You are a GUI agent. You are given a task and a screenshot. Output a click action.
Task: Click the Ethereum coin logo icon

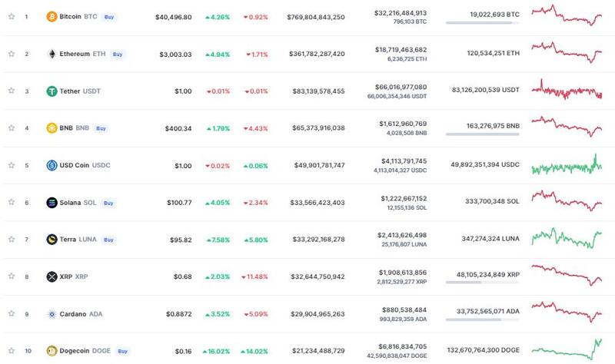pyautogui.click(x=52, y=54)
